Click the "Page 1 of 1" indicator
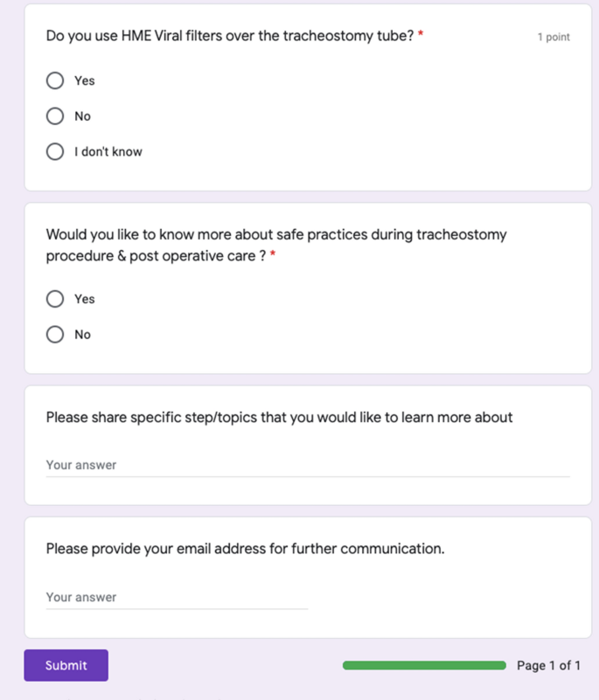Viewport: 599px width, 700px height. [548, 666]
